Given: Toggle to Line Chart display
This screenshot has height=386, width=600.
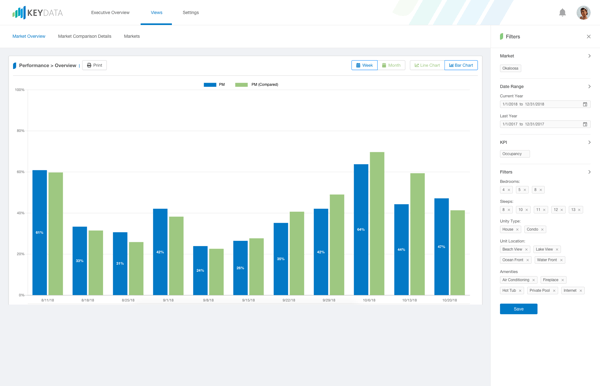Looking at the screenshot, I should click(427, 65).
